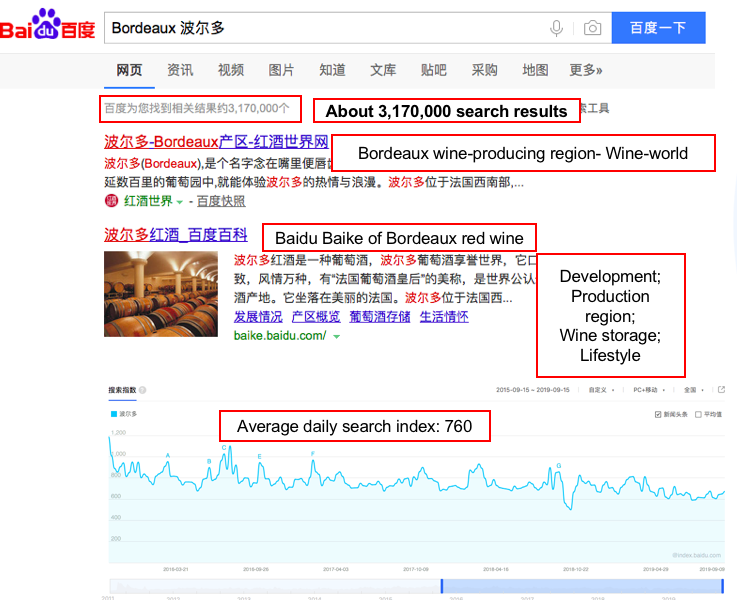Expand the 全国 region dropdown
Viewport: 737px width, 600px height.
click(x=694, y=390)
